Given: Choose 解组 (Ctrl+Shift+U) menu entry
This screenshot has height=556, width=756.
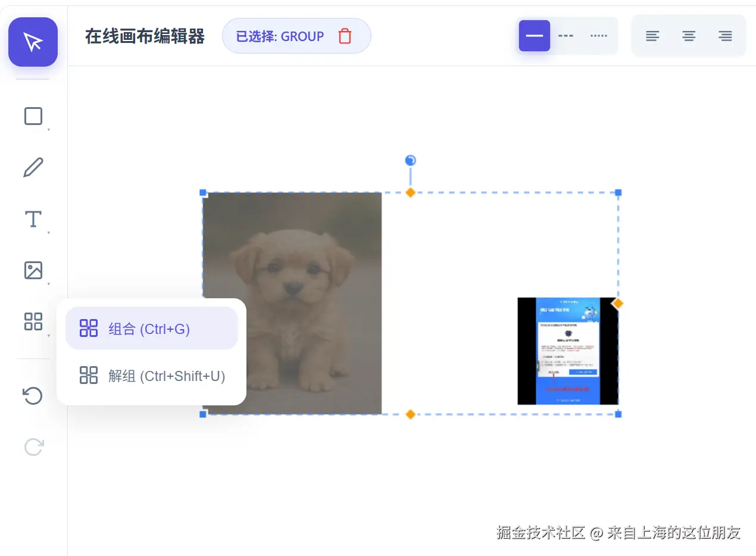Looking at the screenshot, I should 152,376.
